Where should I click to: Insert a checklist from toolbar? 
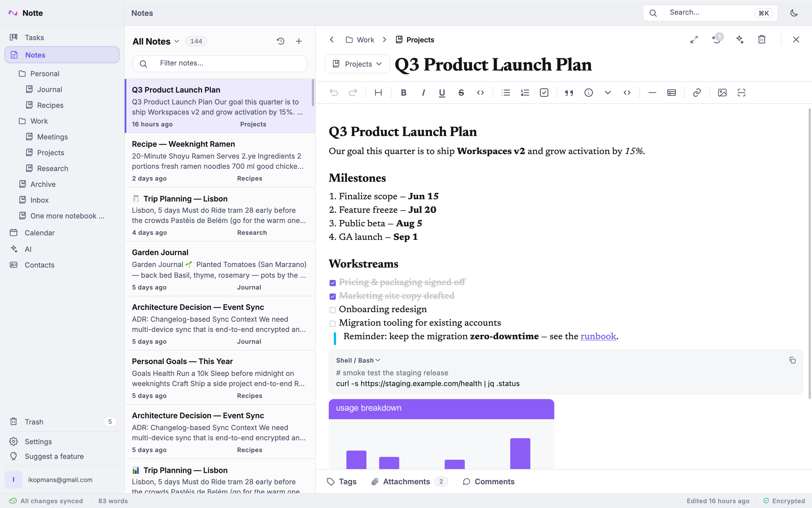544,92
